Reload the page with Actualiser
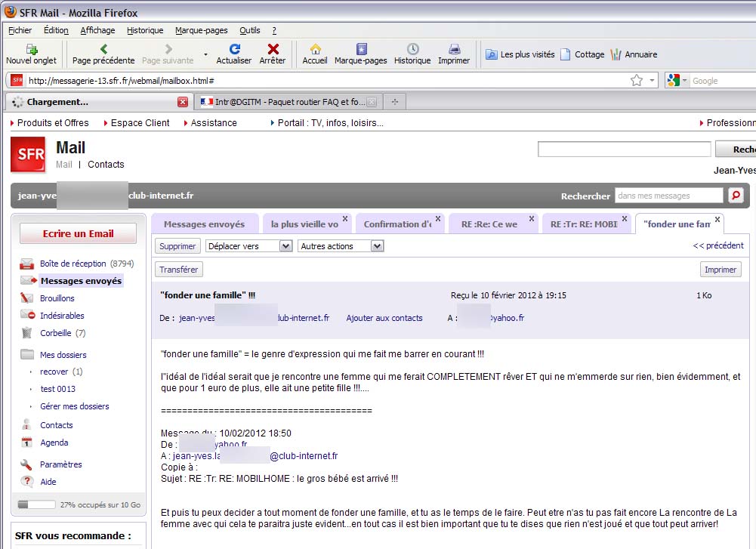The width and height of the screenshot is (756, 549). click(234, 54)
